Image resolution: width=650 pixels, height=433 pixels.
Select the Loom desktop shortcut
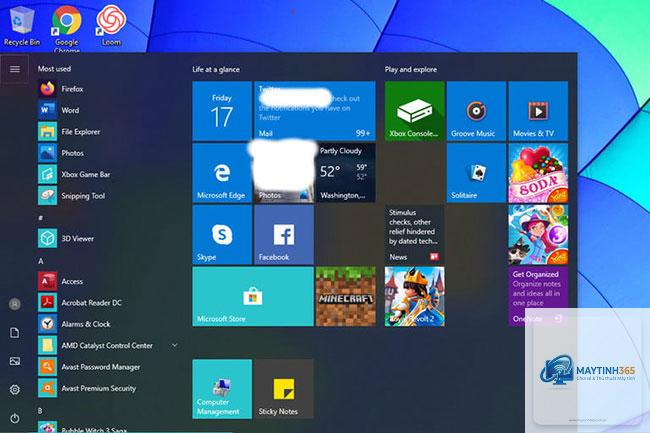111,26
